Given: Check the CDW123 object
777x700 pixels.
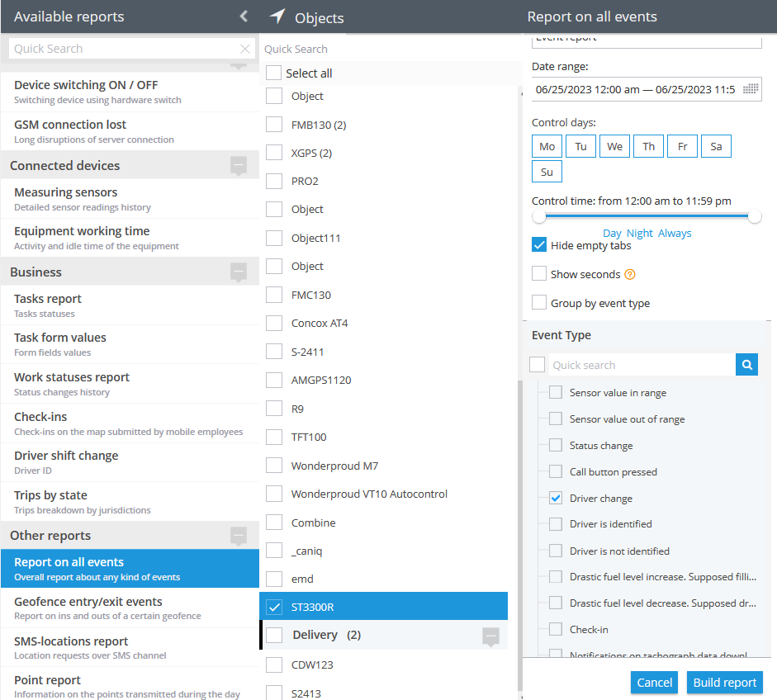Looking at the screenshot, I should 274,665.
